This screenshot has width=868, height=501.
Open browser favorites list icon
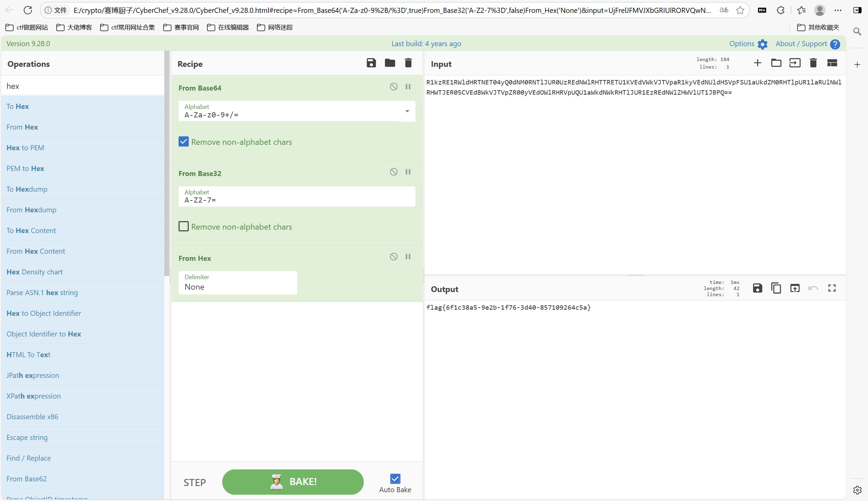point(801,10)
